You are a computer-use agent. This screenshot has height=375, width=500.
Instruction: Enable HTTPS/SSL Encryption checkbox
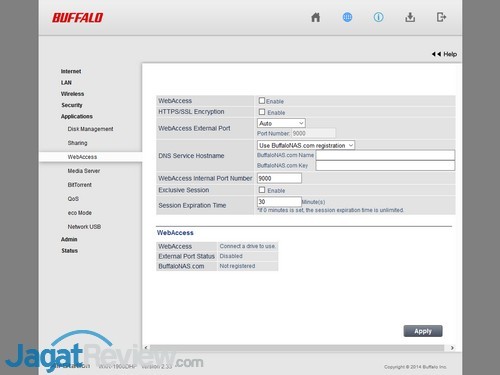[x=262, y=112]
